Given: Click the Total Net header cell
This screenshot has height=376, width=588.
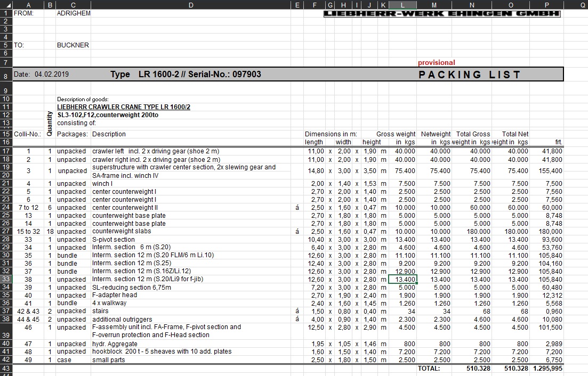Looking at the screenshot, I should (x=515, y=134).
